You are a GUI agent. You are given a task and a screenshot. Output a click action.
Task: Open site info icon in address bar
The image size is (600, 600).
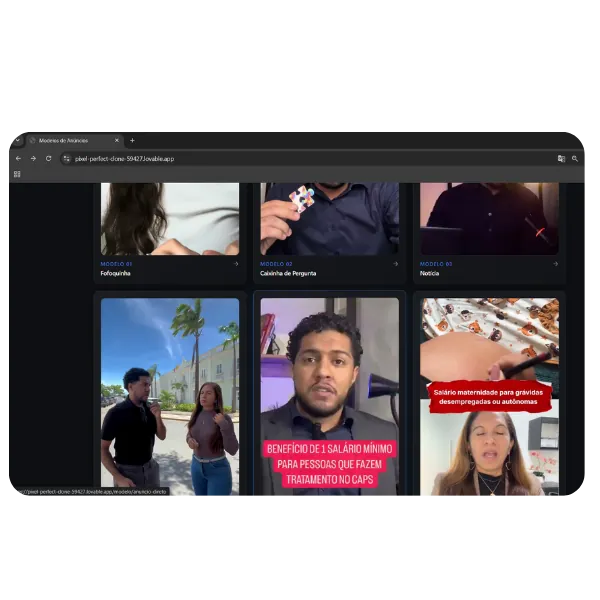pyautogui.click(x=67, y=159)
